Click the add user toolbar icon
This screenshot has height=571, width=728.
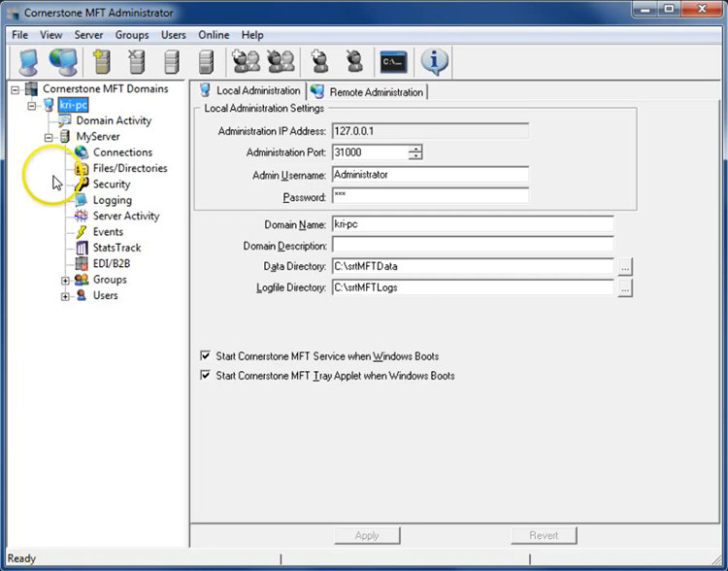pyautogui.click(x=320, y=62)
